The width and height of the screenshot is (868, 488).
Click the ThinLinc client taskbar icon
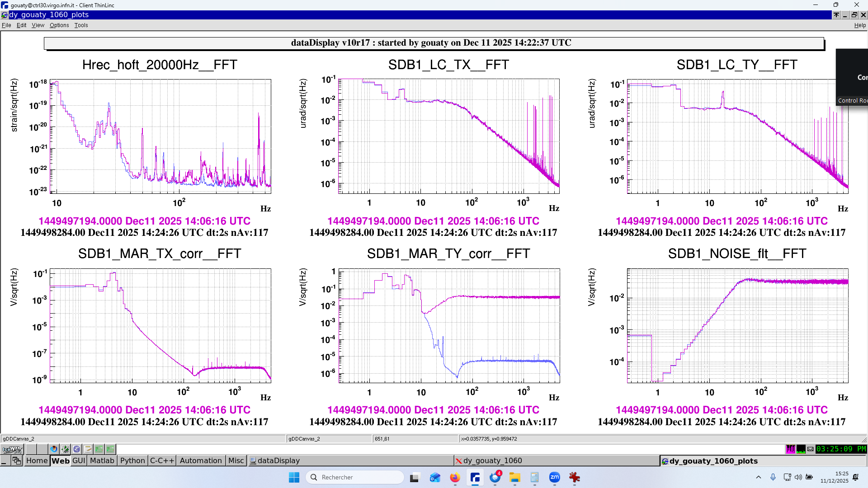pyautogui.click(x=475, y=477)
